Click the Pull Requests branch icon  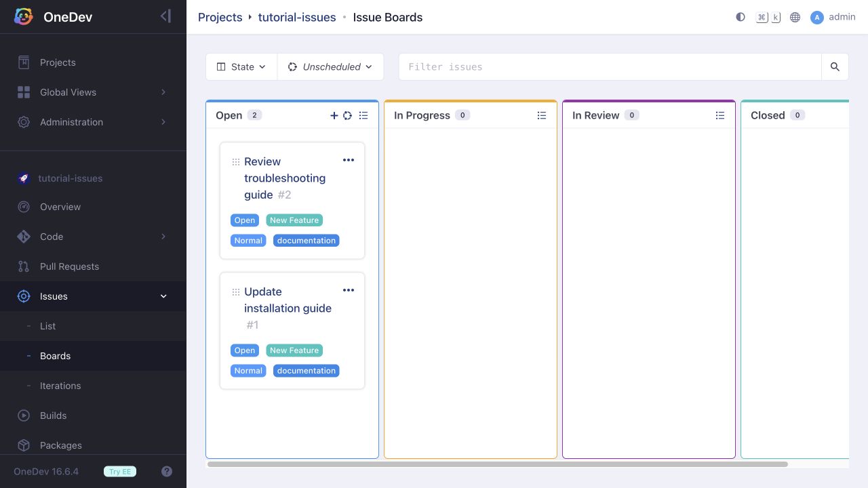point(24,266)
